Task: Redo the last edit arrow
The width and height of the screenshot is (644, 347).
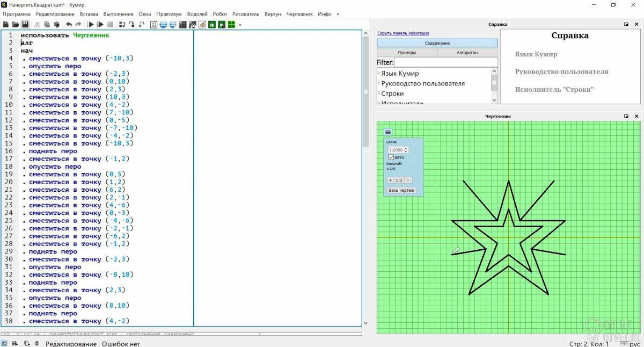Action: (x=78, y=24)
